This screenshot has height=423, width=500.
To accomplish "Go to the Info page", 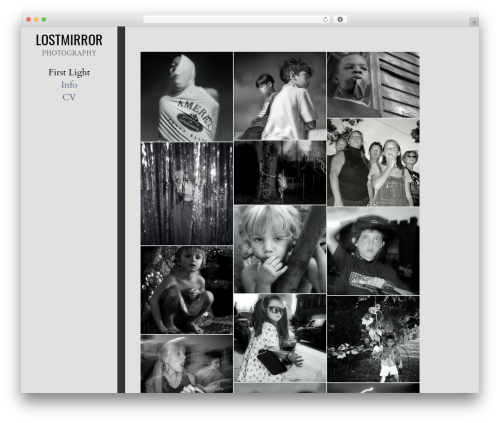I will 69,85.
